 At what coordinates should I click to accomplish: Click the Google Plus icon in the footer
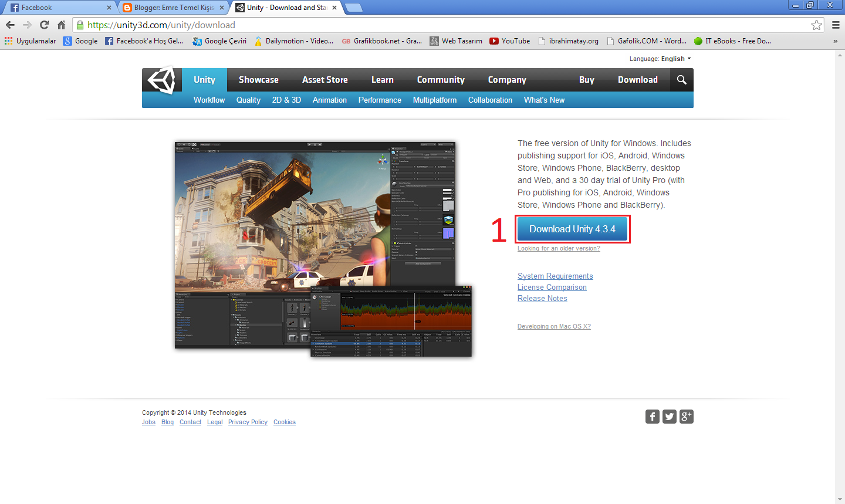tap(687, 417)
